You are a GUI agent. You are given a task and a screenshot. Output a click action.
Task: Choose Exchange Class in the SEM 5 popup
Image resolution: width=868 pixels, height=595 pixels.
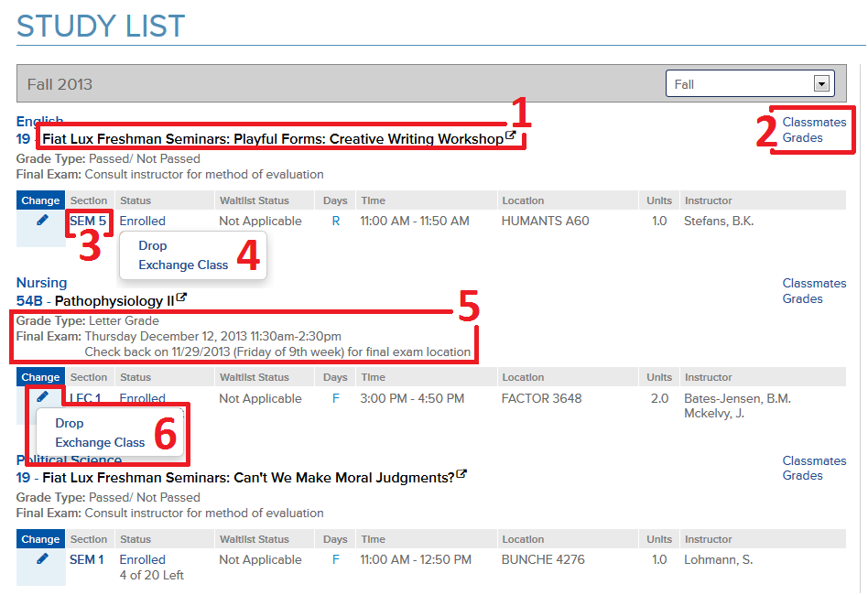pos(183,265)
